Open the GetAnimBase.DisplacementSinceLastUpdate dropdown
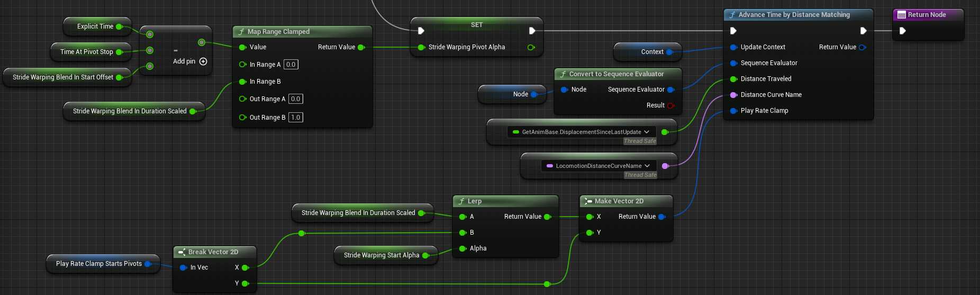Viewport: 980px width, 295px height. (x=647, y=132)
